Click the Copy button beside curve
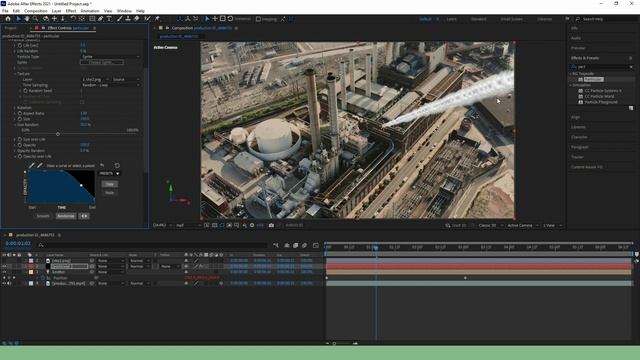 [109, 184]
